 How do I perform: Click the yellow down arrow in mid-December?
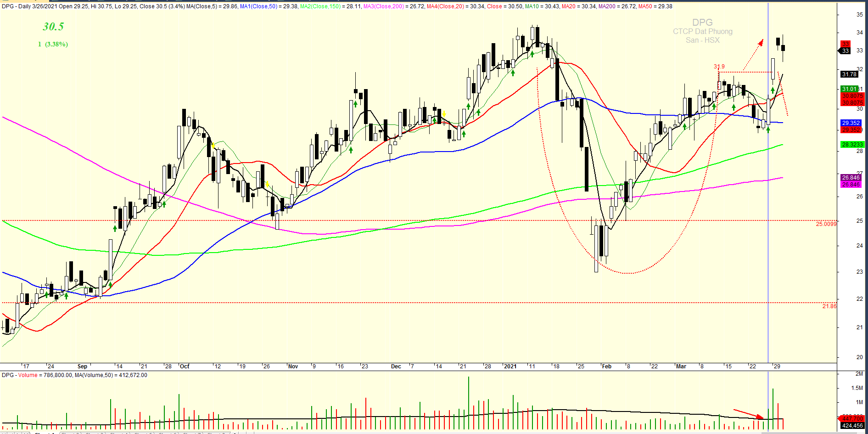444,114
